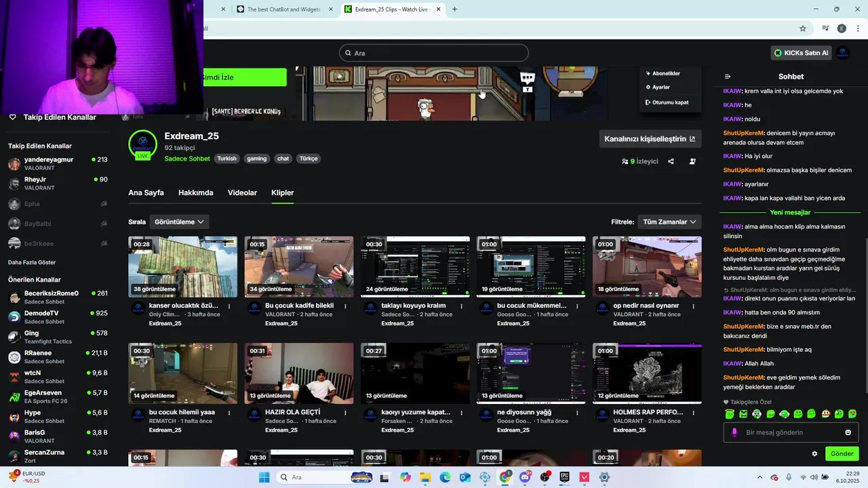This screenshot has width=868, height=488.
Task: Click bookmark star icon in address bar
Action: [803, 28]
